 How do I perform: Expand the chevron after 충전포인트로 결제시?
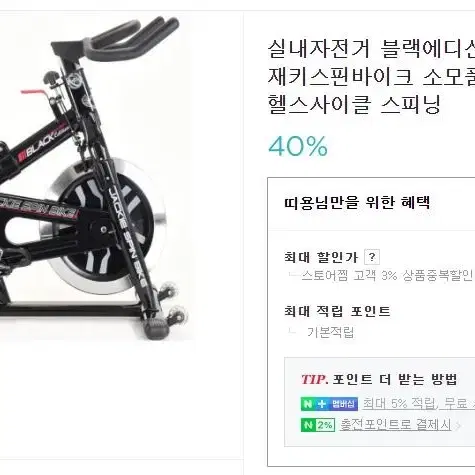pos(458,426)
